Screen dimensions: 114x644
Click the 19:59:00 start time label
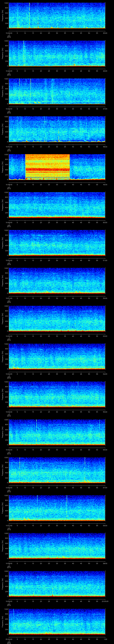[x=9, y=601]
